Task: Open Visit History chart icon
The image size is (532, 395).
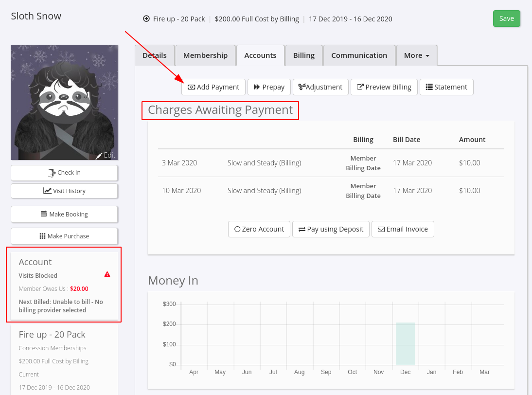Action: (x=47, y=191)
